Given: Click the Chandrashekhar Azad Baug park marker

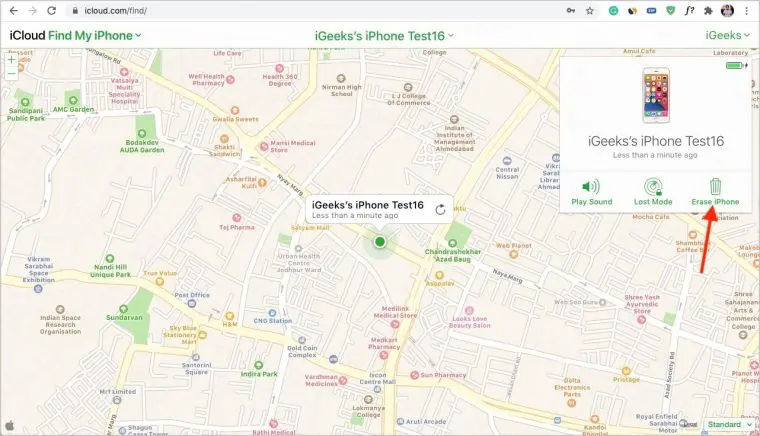Looking at the screenshot, I should click(452, 243).
